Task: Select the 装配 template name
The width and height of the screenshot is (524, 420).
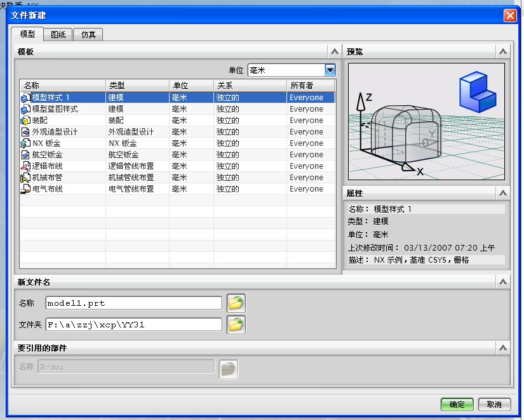Action: 39,120
